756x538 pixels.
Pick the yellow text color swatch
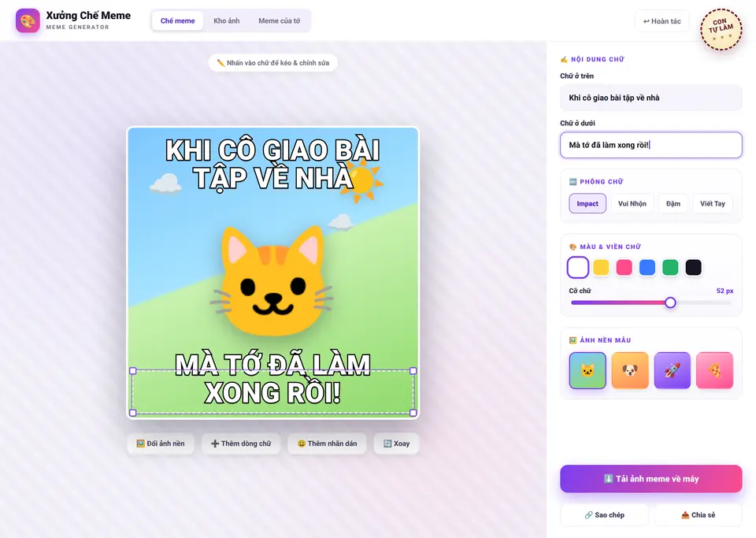(601, 267)
